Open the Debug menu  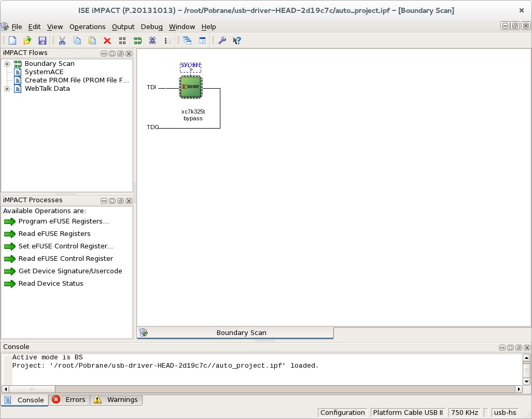coord(151,27)
